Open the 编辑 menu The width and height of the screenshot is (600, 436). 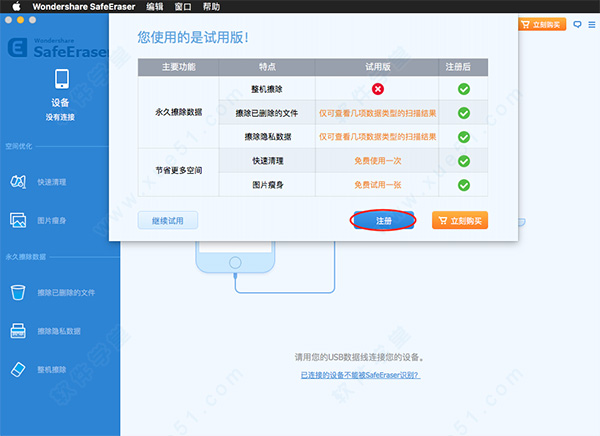click(155, 7)
